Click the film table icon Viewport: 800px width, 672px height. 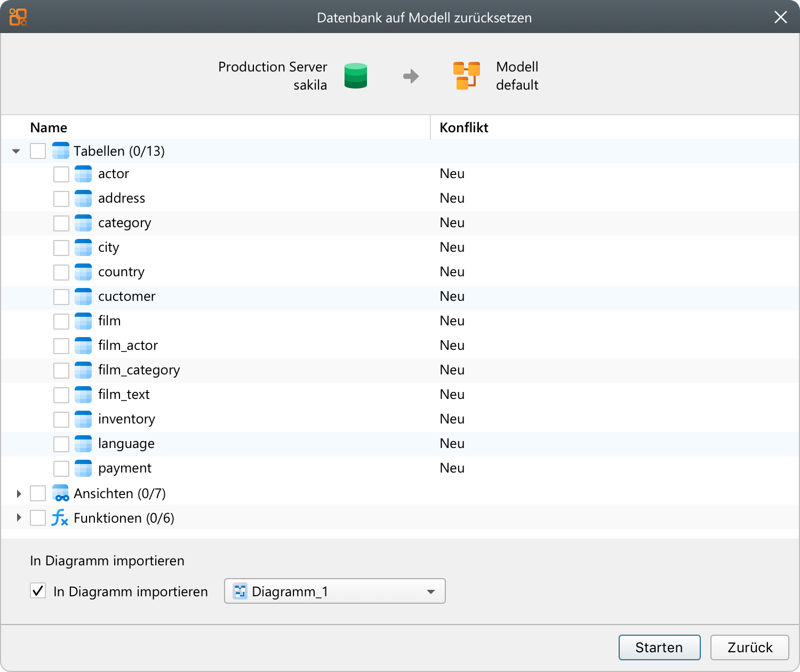[83, 321]
